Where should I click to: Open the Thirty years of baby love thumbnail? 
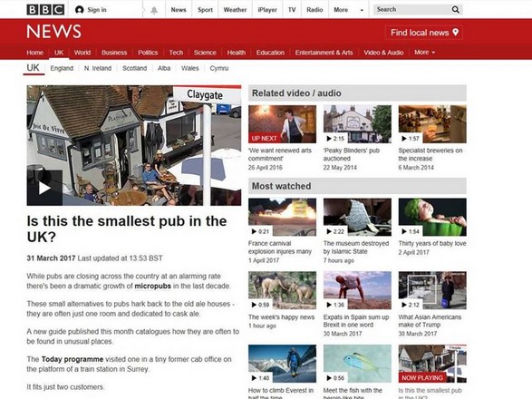click(x=432, y=217)
